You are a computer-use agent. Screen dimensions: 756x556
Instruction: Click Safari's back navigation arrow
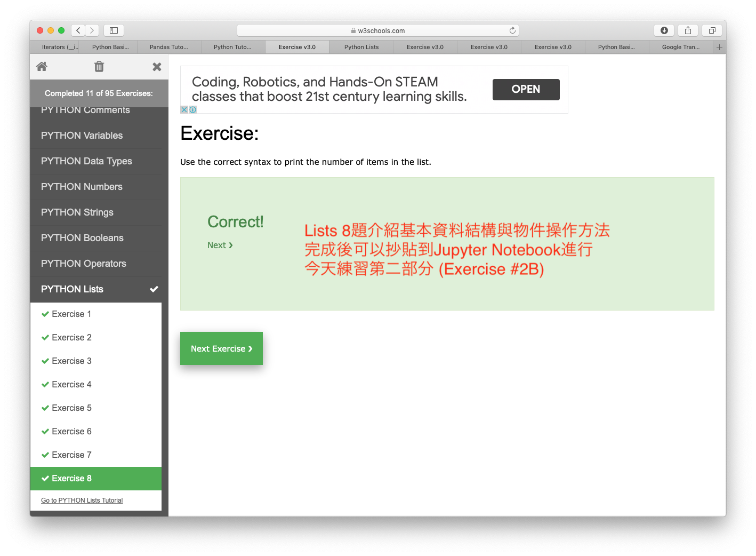(78, 30)
